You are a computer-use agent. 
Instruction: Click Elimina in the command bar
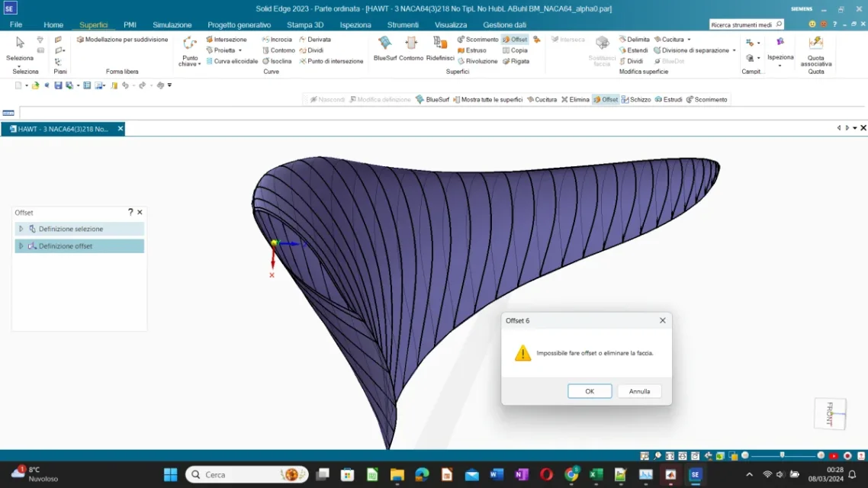[x=575, y=100]
